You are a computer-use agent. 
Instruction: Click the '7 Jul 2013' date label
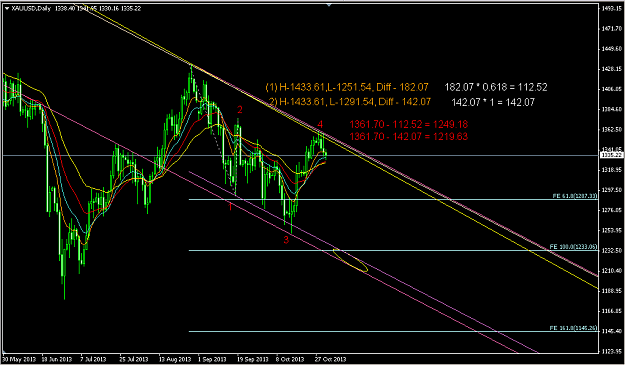point(94,359)
